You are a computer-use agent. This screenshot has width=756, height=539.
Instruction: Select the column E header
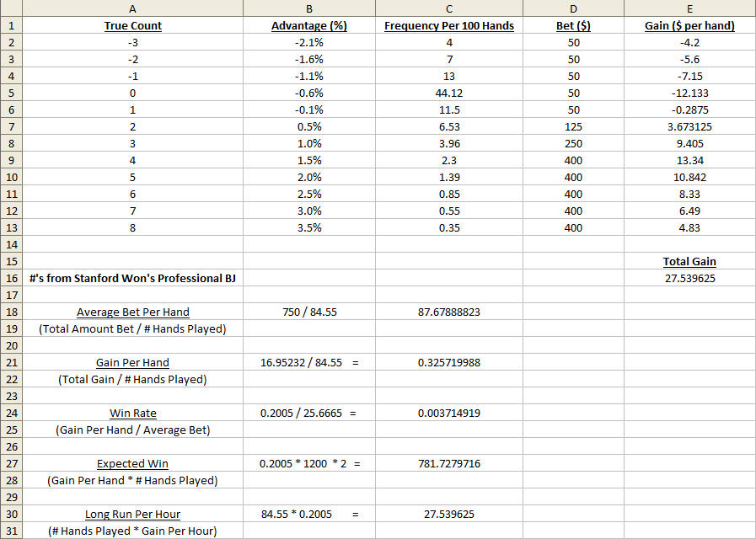click(690, 8)
